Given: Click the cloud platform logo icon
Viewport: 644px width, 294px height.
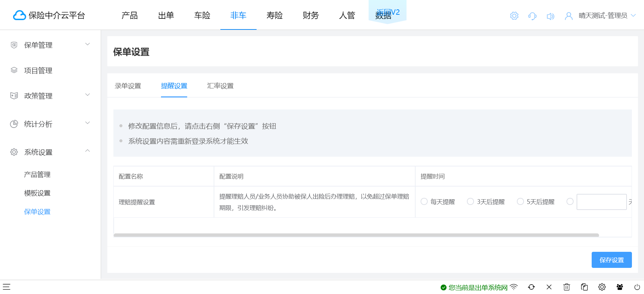Looking at the screenshot, I should pyautogui.click(x=19, y=15).
